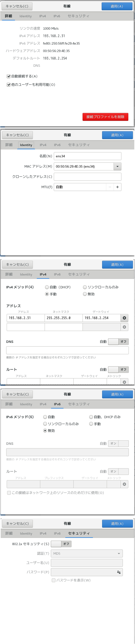
Task: Decrease MTU with the minus button
Action: point(110,187)
